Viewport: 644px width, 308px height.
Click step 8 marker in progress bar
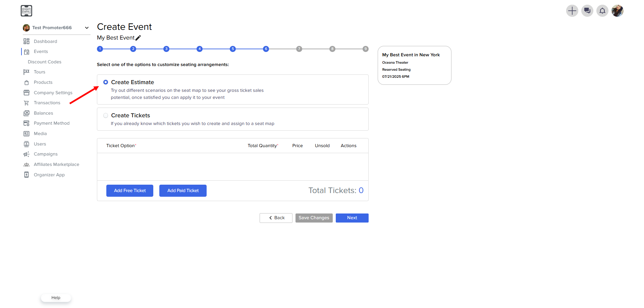[332, 49]
